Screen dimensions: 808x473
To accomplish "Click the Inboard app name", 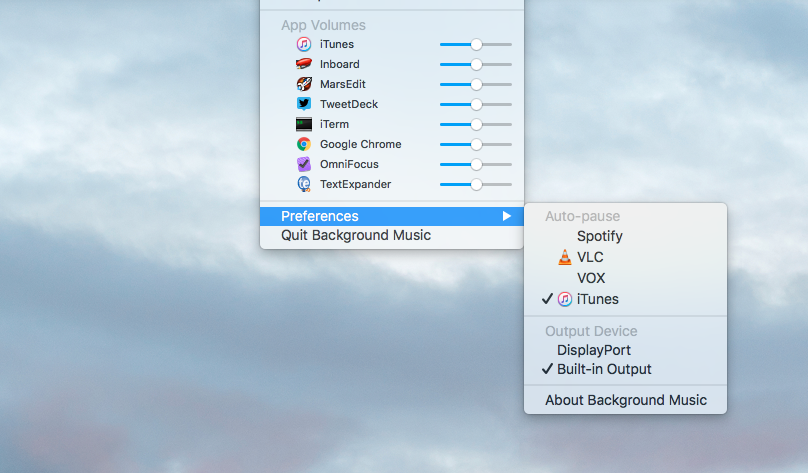I will point(340,64).
